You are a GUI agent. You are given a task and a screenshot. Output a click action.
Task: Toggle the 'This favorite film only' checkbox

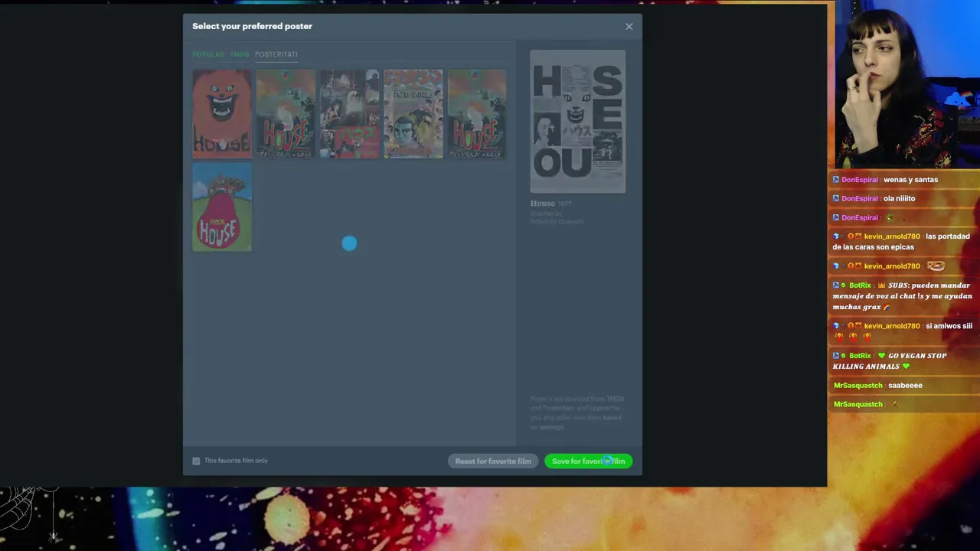coord(197,461)
